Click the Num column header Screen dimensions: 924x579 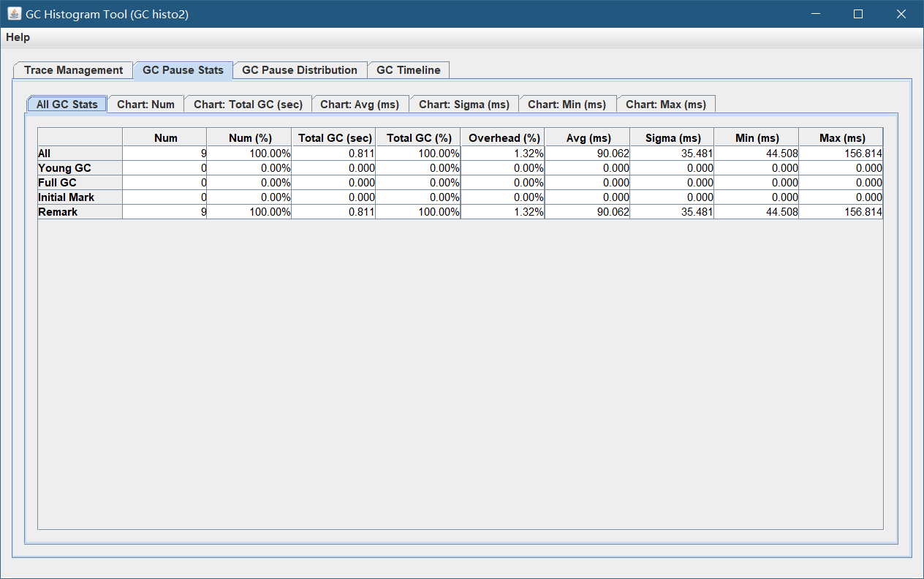[164, 137]
